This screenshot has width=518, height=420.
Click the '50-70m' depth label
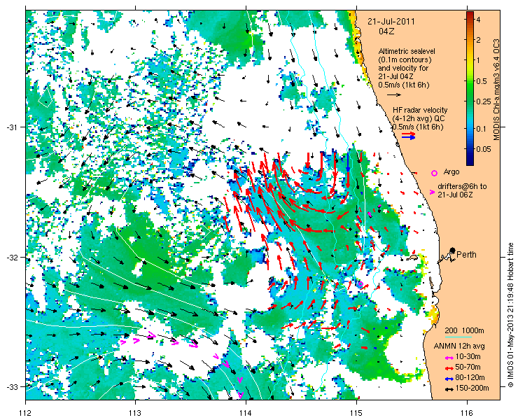(468, 367)
